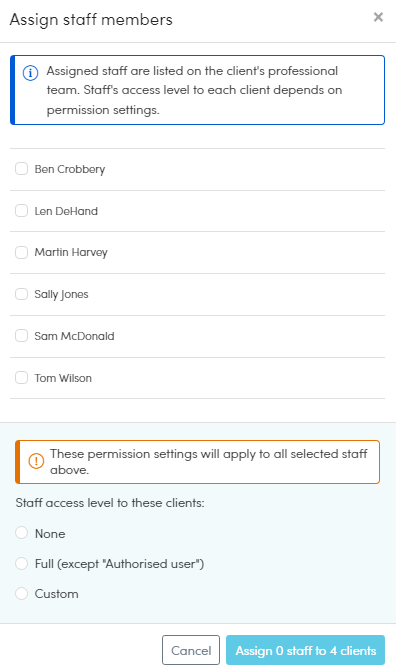
Task: Pick the Custom access level radio
Action: (21, 593)
